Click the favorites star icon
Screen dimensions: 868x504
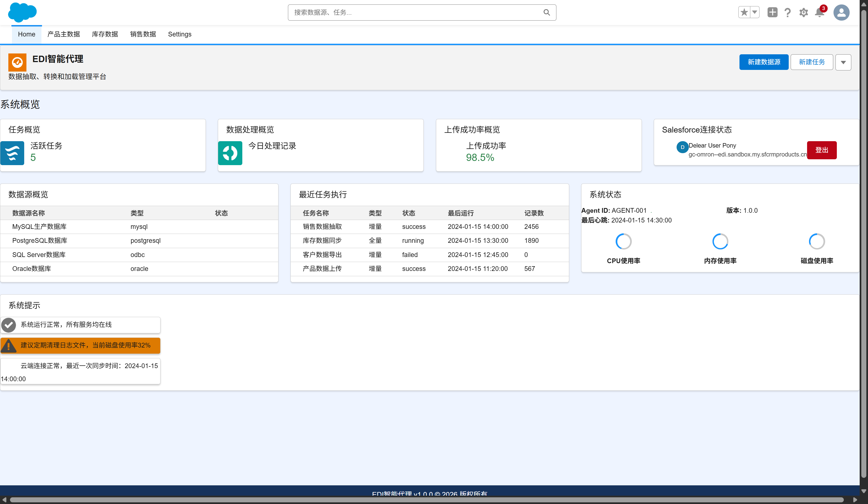[x=744, y=13]
